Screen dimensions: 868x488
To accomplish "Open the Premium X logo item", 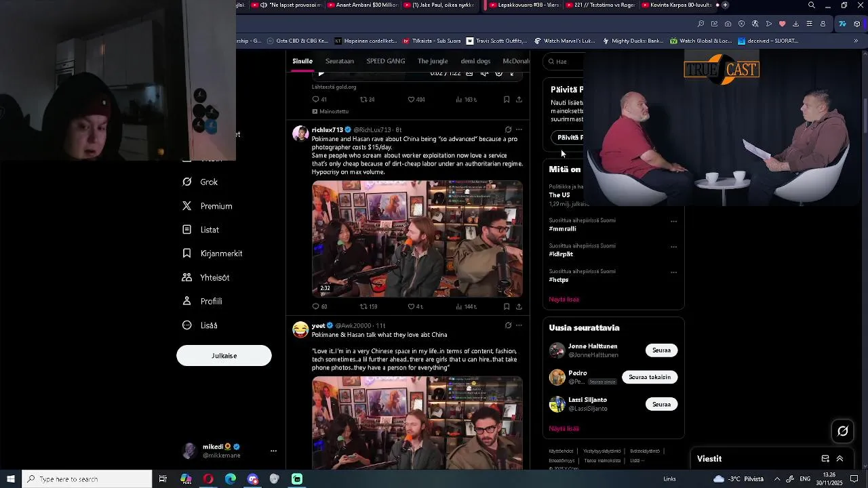I will pyautogui.click(x=208, y=206).
